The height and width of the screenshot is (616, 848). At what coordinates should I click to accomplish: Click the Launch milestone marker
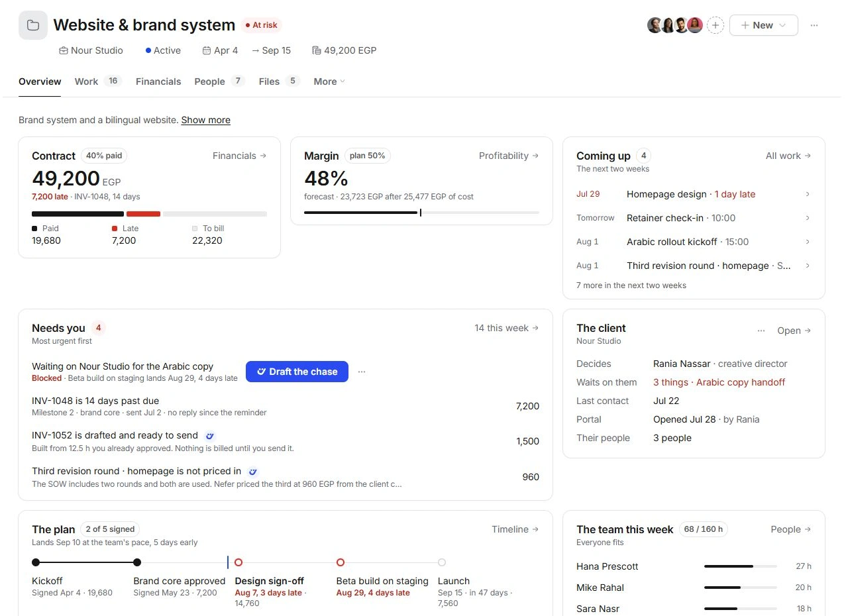click(442, 562)
